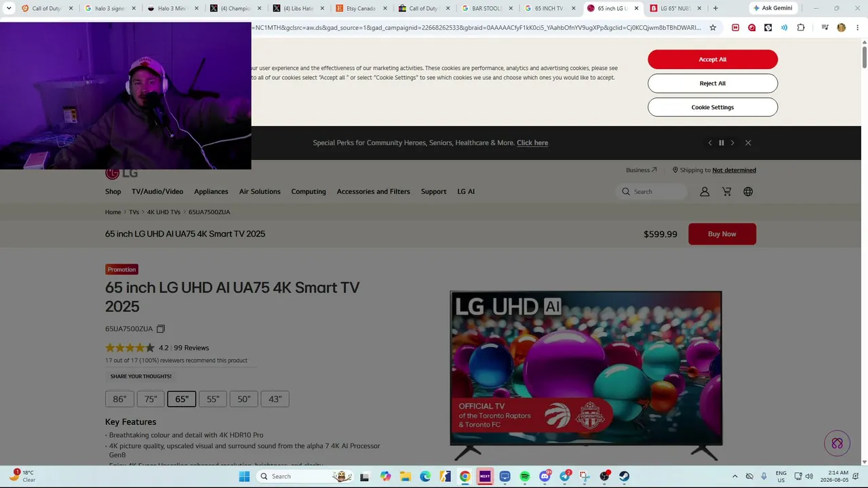Open the Support menu
The height and width of the screenshot is (488, 868).
click(433, 192)
